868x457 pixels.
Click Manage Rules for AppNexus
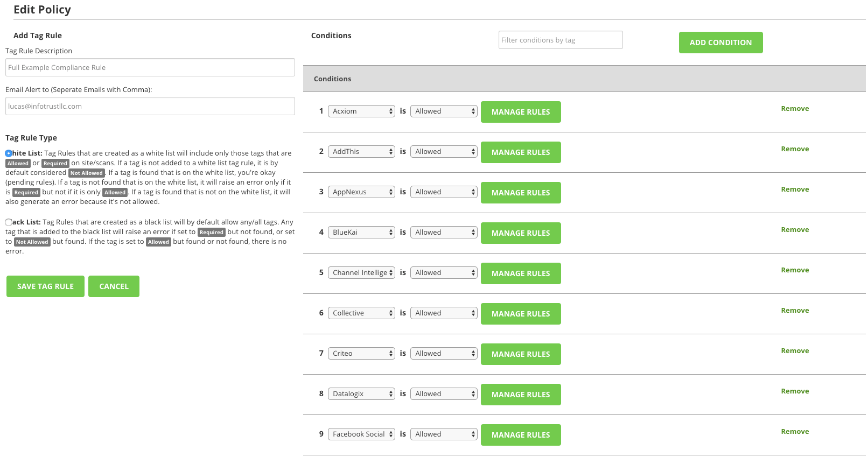(521, 193)
